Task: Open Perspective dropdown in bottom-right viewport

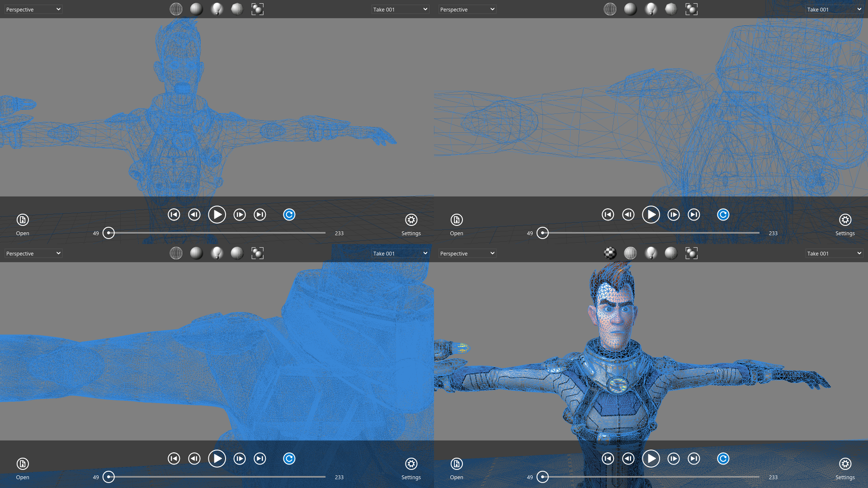Action: coord(467,253)
